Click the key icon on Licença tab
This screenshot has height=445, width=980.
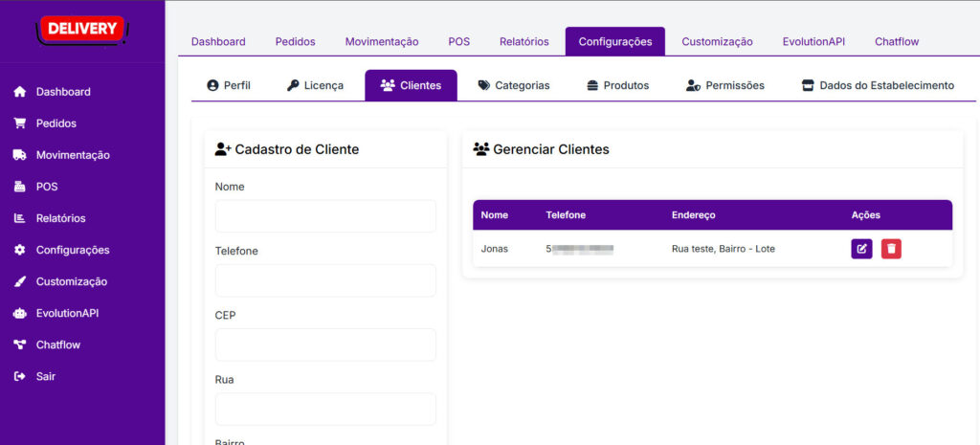coord(293,85)
